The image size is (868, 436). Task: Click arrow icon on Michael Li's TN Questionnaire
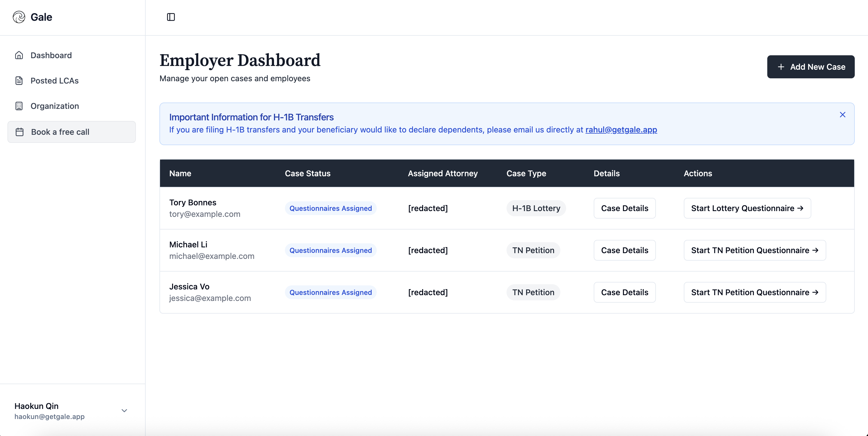815,250
